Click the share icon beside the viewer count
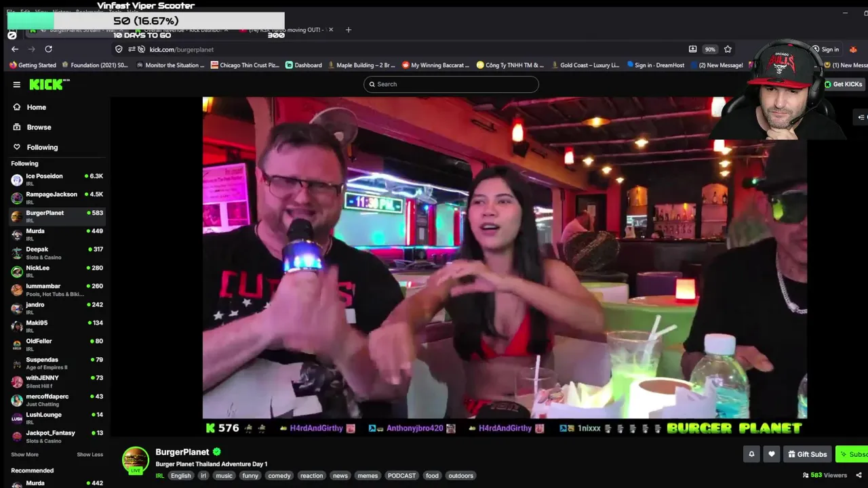 coord(859,475)
